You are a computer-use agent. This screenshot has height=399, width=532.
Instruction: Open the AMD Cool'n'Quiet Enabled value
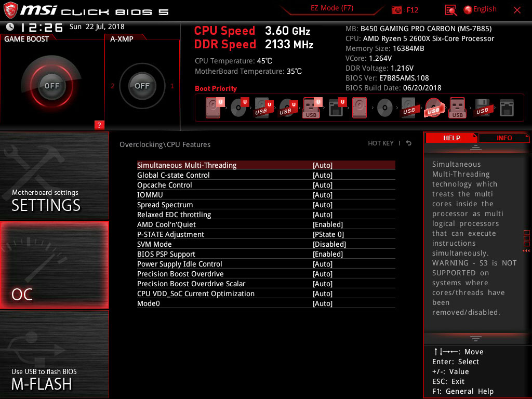[328, 224]
